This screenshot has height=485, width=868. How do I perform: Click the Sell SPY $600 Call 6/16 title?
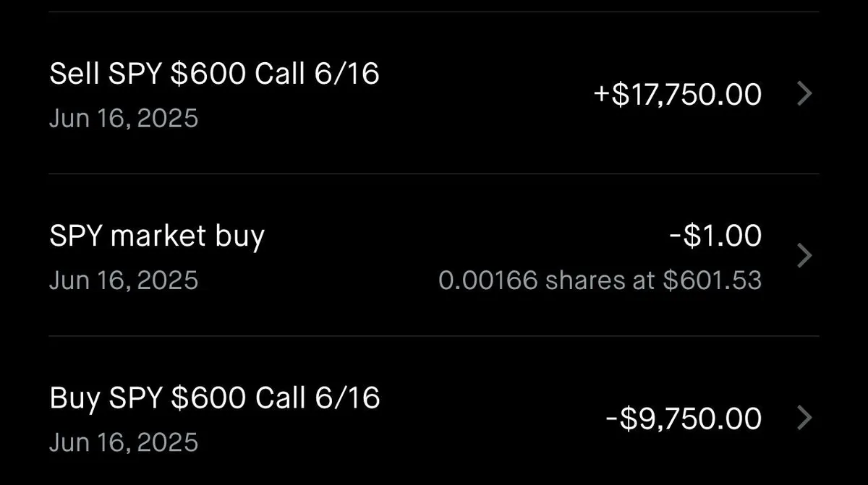[214, 73]
